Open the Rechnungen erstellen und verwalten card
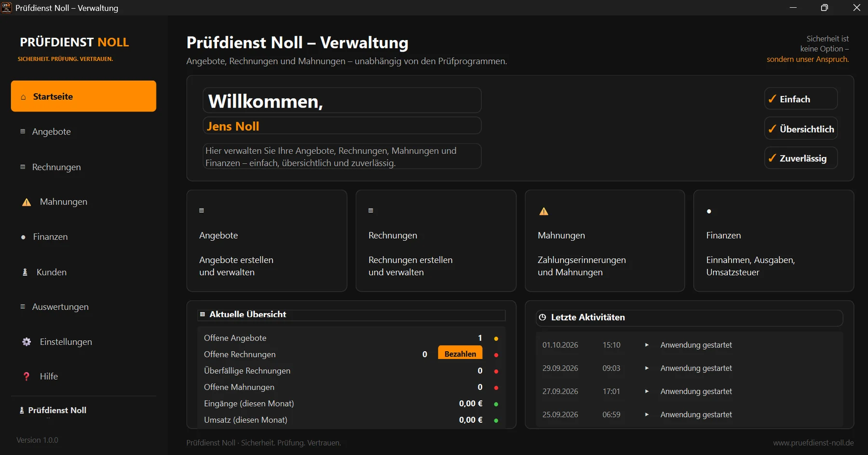 pos(436,241)
